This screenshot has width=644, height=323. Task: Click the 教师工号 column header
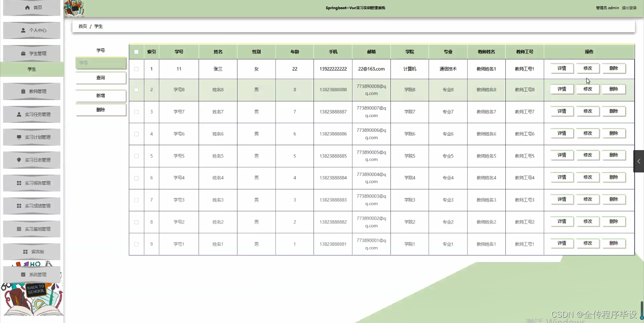pyautogui.click(x=525, y=52)
